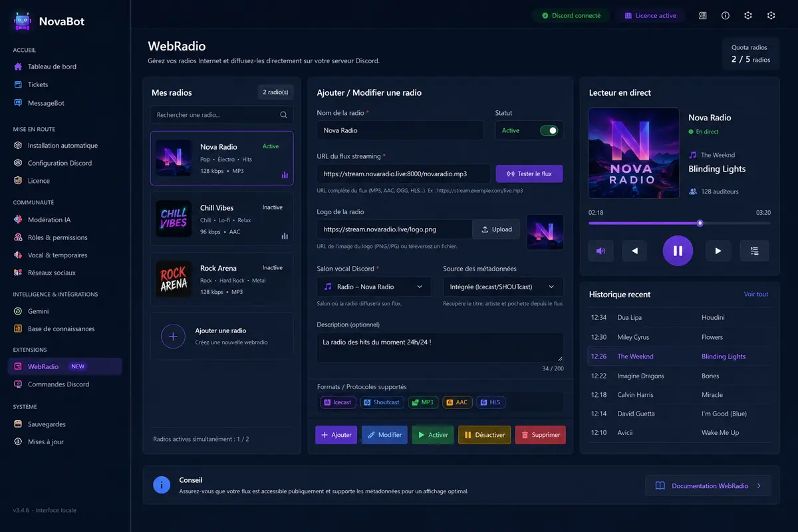Screen dimensions: 798x532
Task: Click the Désactiver button
Action: pyautogui.click(x=485, y=435)
